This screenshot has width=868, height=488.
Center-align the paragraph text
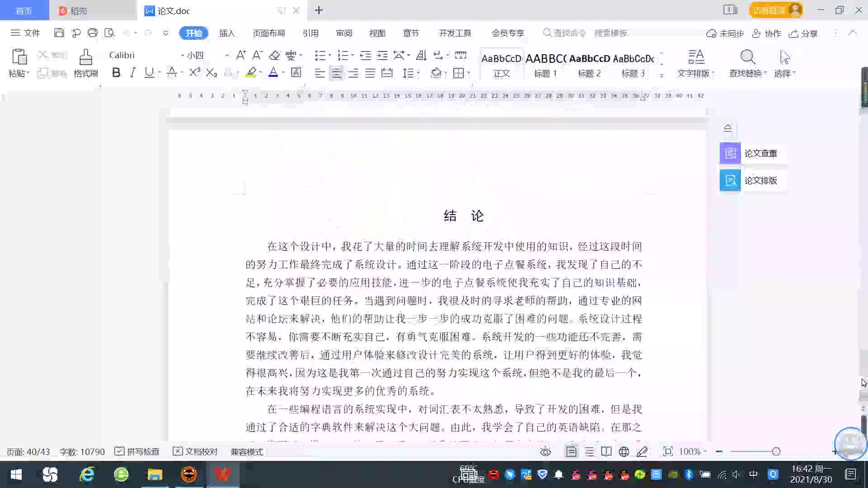[336, 73]
